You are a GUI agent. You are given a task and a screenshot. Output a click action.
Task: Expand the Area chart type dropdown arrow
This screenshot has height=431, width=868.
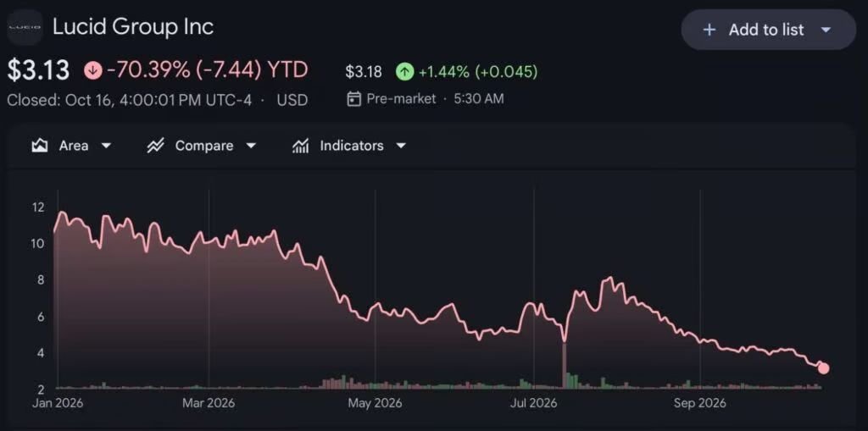coord(106,146)
